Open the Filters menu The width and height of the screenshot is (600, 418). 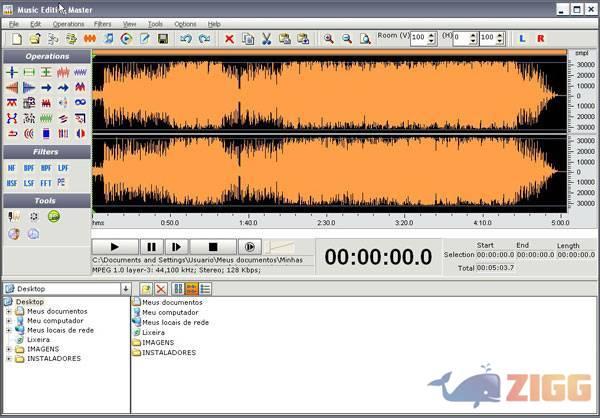point(102,23)
